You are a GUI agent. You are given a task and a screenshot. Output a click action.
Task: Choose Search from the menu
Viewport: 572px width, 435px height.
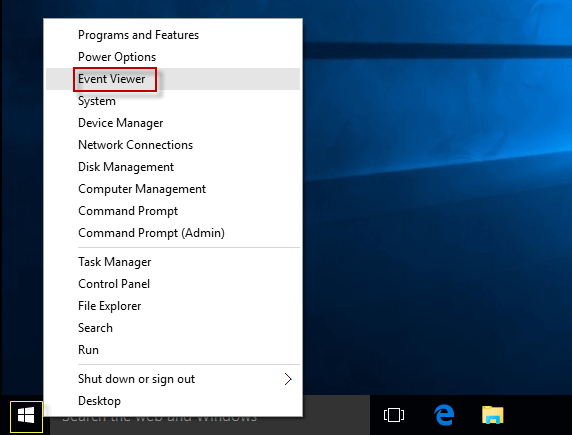click(x=173, y=328)
